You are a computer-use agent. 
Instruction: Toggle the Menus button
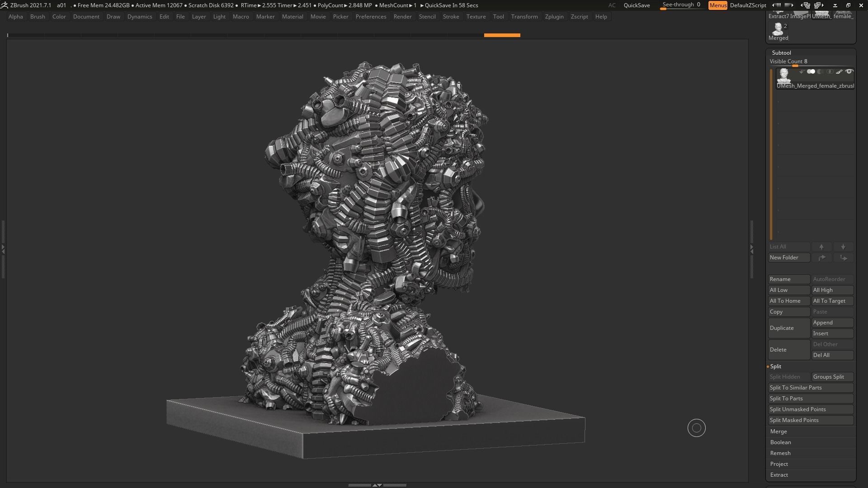click(x=717, y=5)
